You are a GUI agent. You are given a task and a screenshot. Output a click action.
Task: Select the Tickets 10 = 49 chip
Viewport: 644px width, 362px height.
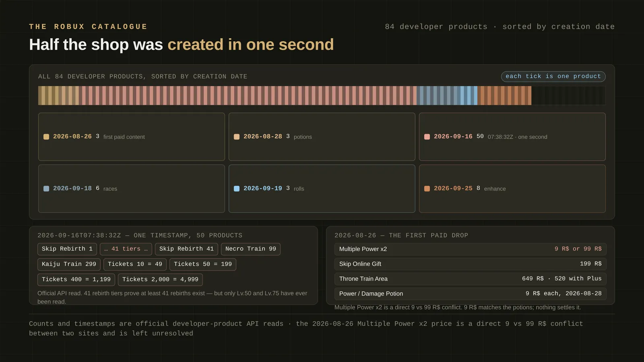click(135, 264)
